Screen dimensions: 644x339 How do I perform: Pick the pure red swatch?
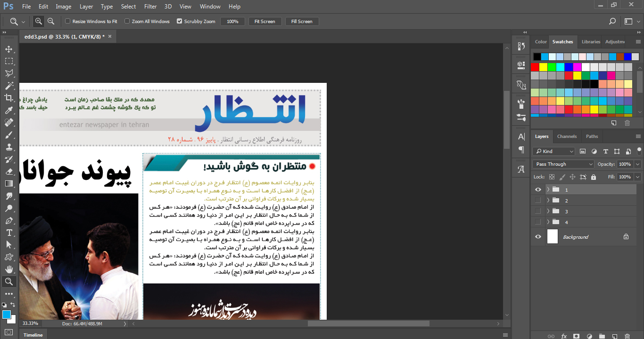point(535,67)
